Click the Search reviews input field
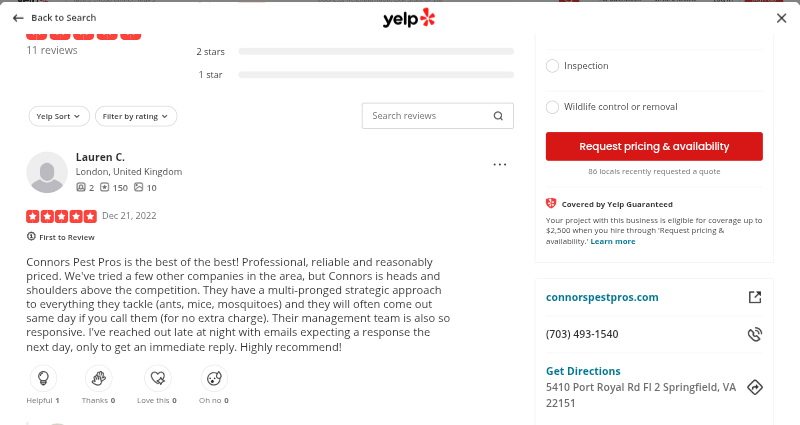 [428, 116]
